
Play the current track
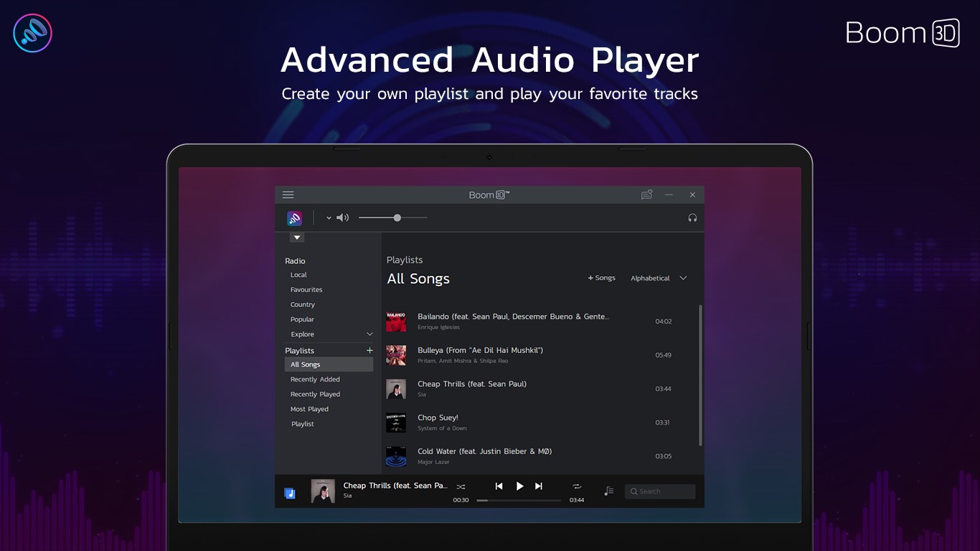(520, 486)
